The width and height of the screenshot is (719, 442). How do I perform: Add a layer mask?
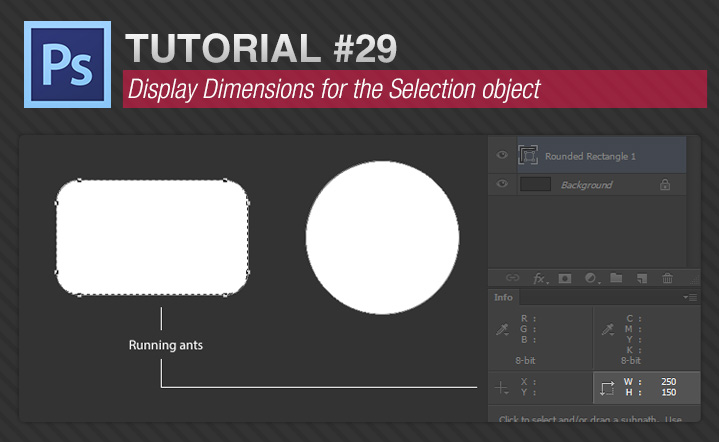pos(565,278)
